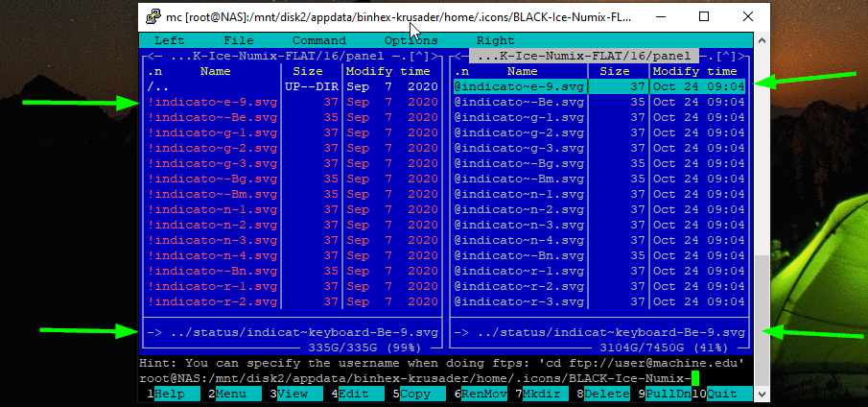Sort the right panel by Name column
The width and height of the screenshot is (868, 407).
click(x=523, y=71)
